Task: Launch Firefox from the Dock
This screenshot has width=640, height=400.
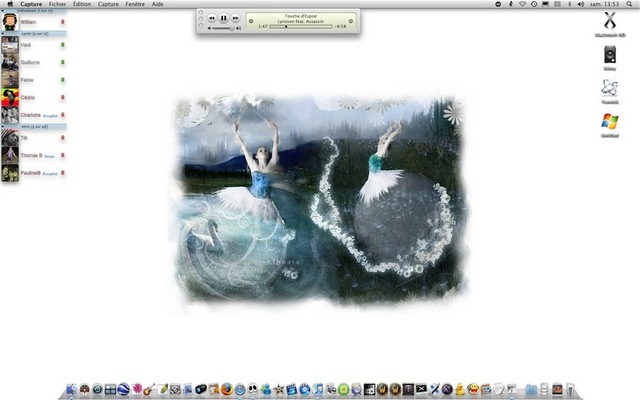Action: 227,389
